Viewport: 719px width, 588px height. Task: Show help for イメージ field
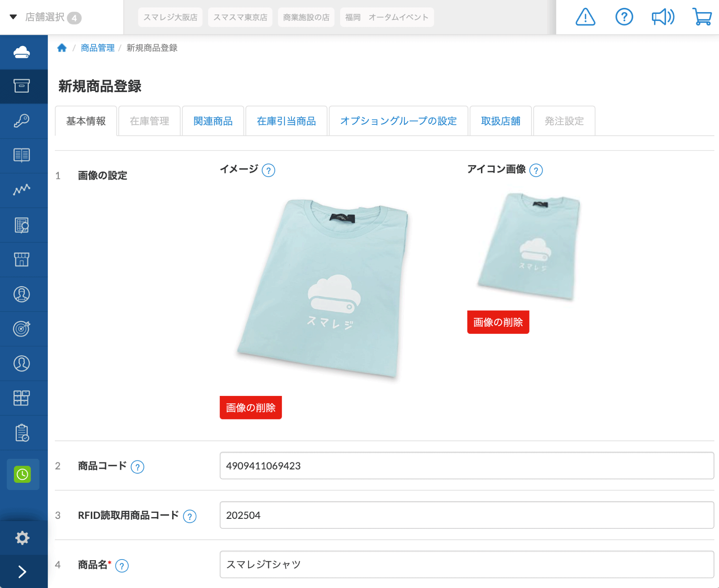[268, 170]
